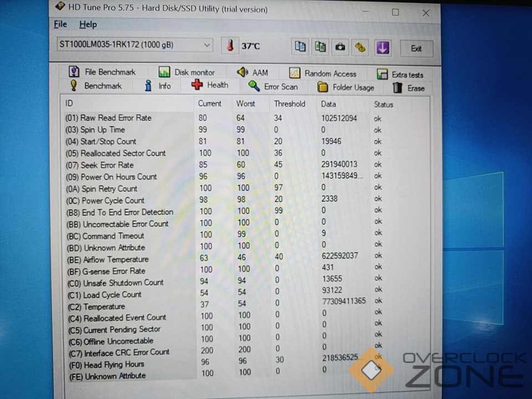
Task: Sort by the Current column header
Action: (x=209, y=104)
